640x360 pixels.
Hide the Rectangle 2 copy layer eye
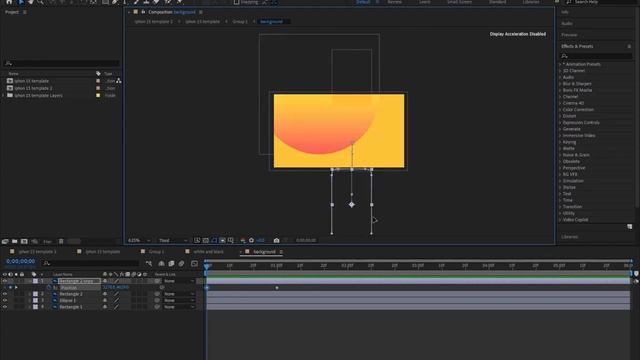click(x=5, y=281)
